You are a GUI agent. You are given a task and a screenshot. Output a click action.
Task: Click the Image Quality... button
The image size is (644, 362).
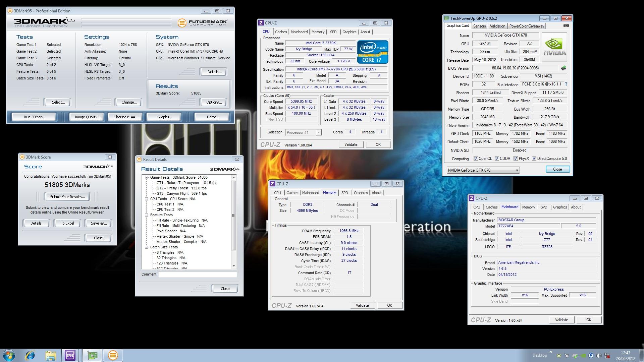coord(87,117)
